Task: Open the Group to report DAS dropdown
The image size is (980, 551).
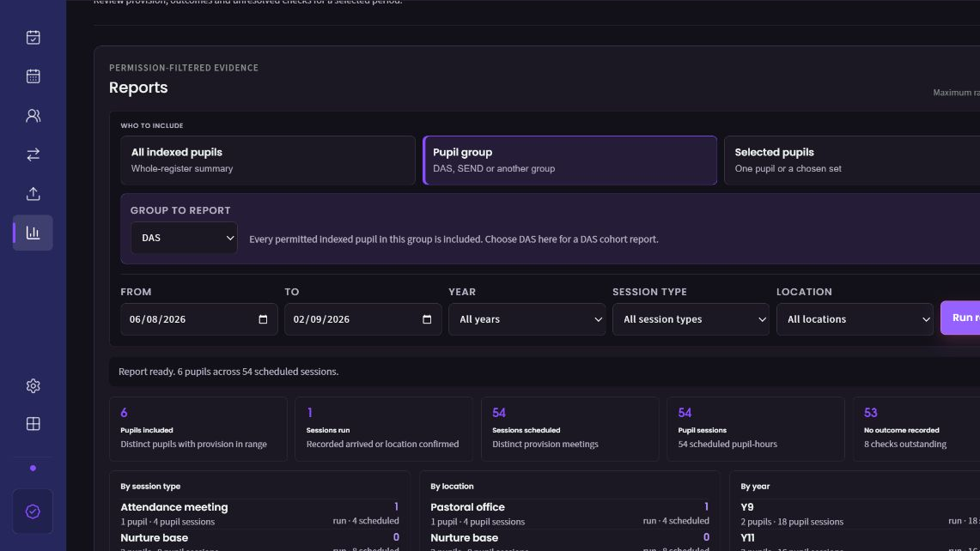Action: 185,238
